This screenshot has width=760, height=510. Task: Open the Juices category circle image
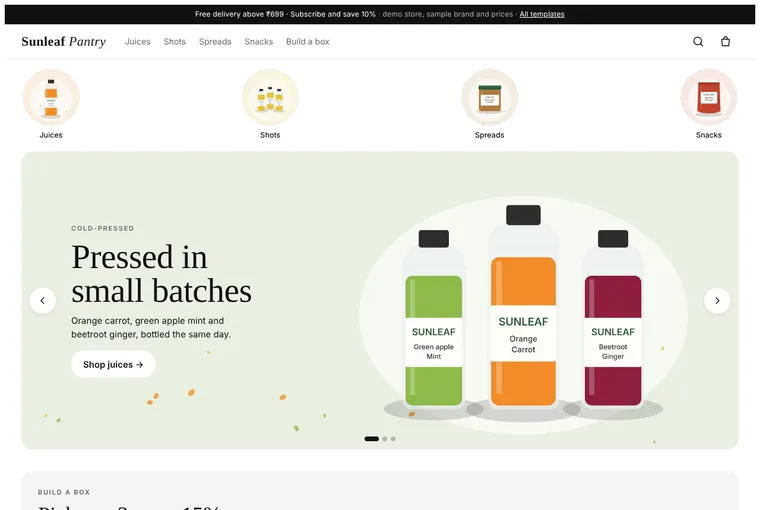[51, 97]
